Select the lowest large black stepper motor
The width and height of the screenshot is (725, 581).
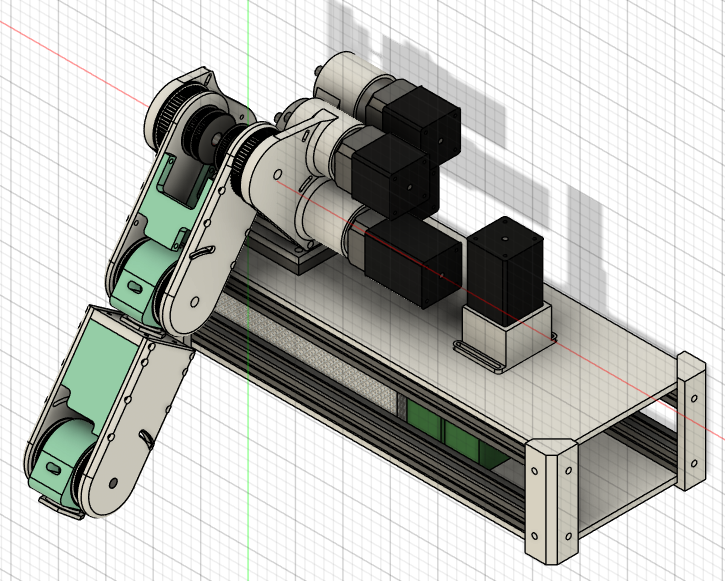pos(412,262)
